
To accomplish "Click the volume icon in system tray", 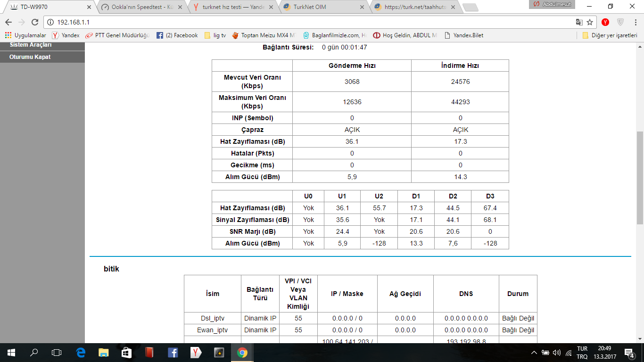I will 557,353.
